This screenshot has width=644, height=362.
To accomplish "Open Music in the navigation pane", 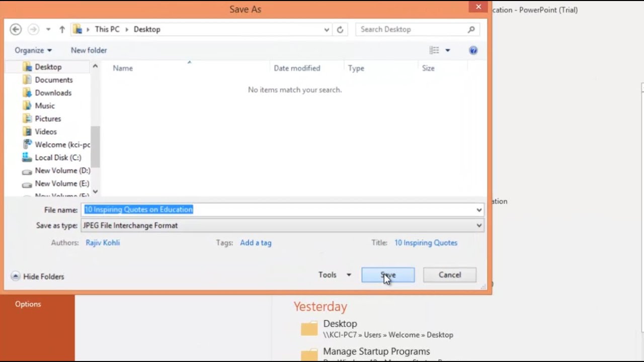I will pos(45,106).
